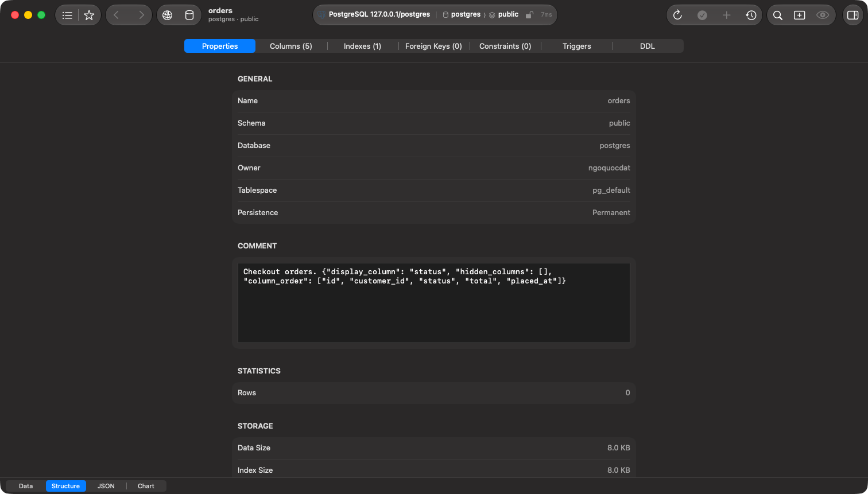The image size is (868, 494).
Task: Click the Database value 'postgres'
Action: 615,145
